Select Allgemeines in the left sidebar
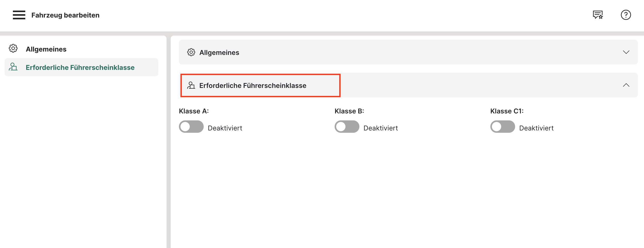Image resolution: width=644 pixels, height=248 pixels. 46,49
